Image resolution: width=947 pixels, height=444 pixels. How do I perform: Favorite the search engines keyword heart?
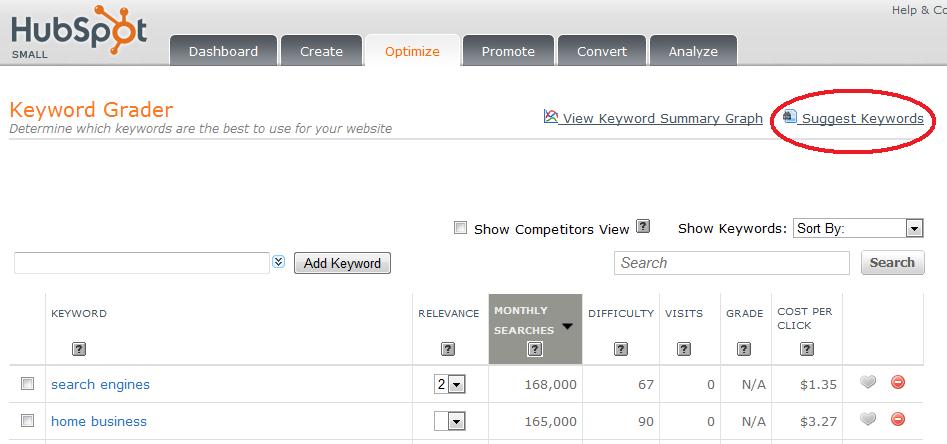[868, 382]
